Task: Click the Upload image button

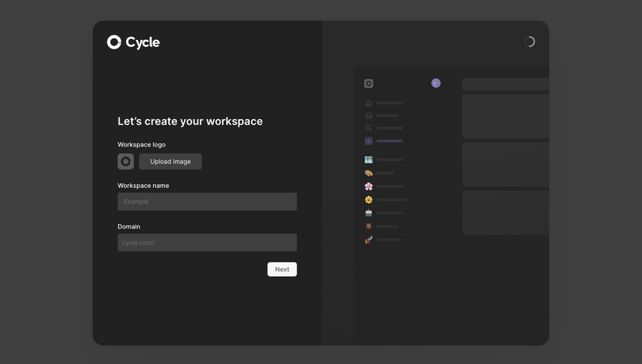Action: [170, 161]
